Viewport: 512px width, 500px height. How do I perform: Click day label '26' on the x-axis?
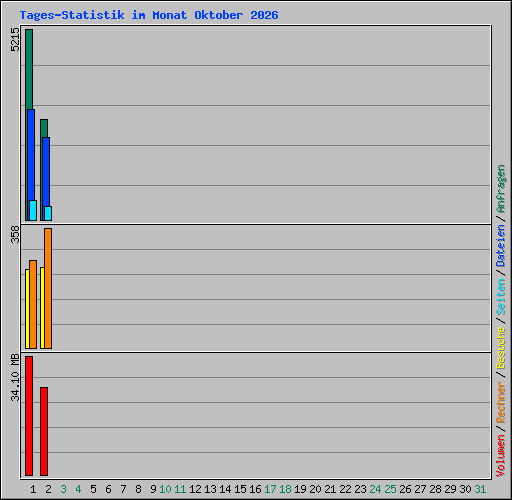tap(405, 489)
